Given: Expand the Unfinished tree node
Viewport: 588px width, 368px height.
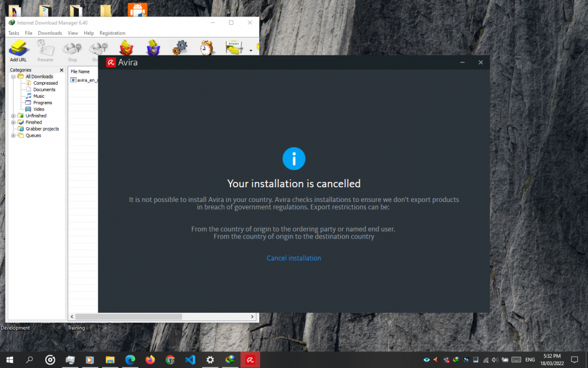Looking at the screenshot, I should 13,115.
